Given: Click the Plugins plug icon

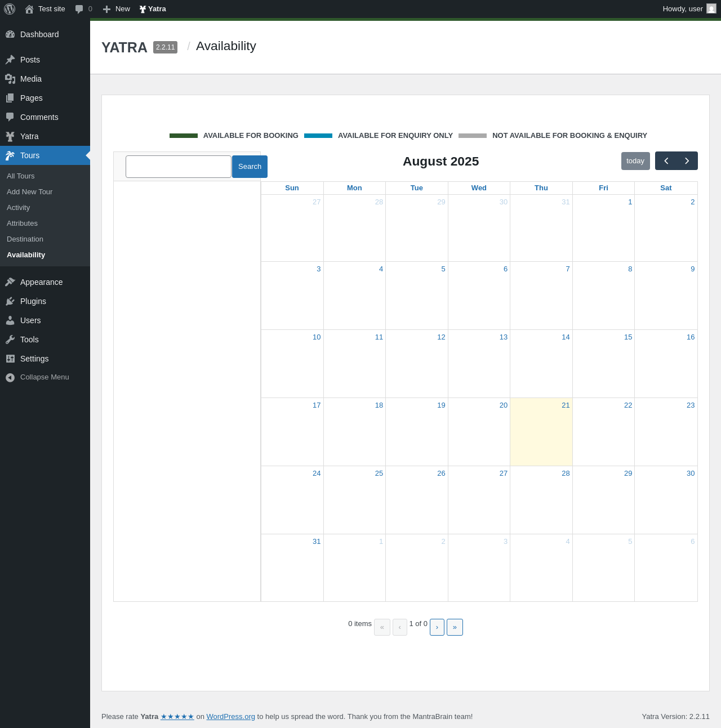Looking at the screenshot, I should [10, 301].
